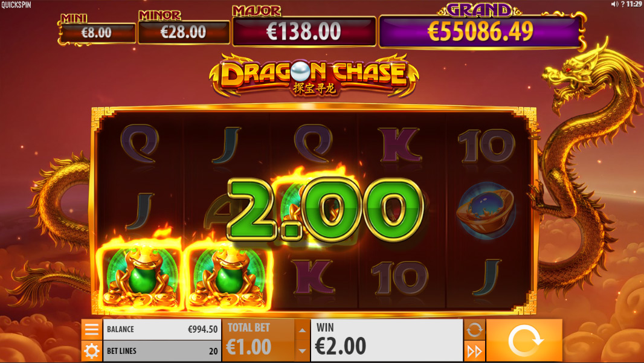Click the Bet Lines 20 field
The width and height of the screenshot is (644, 363).
[162, 351]
